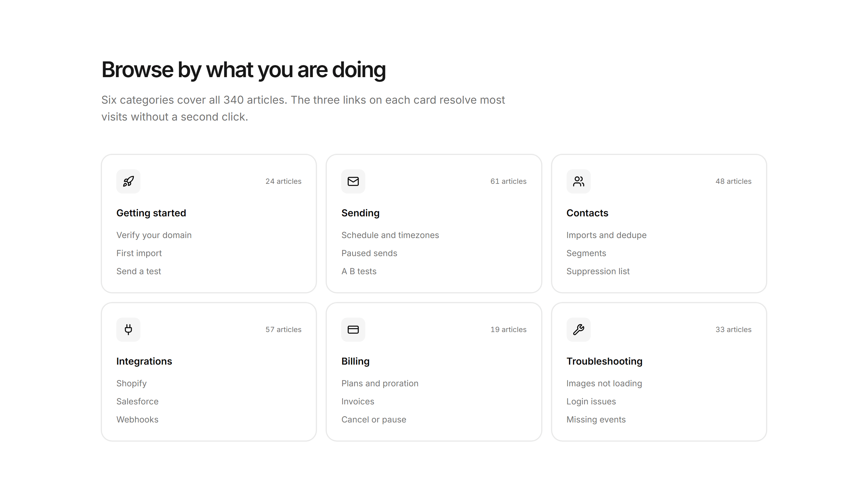Viewport: 868px width, 499px height.
Task: Click the 57 articles count
Action: pyautogui.click(x=283, y=329)
